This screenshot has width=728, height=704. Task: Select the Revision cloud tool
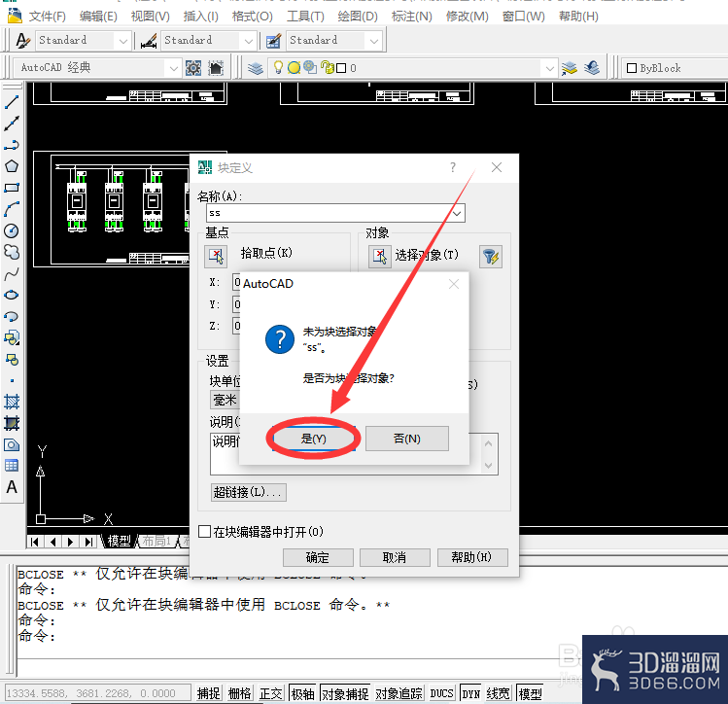tap(11, 252)
